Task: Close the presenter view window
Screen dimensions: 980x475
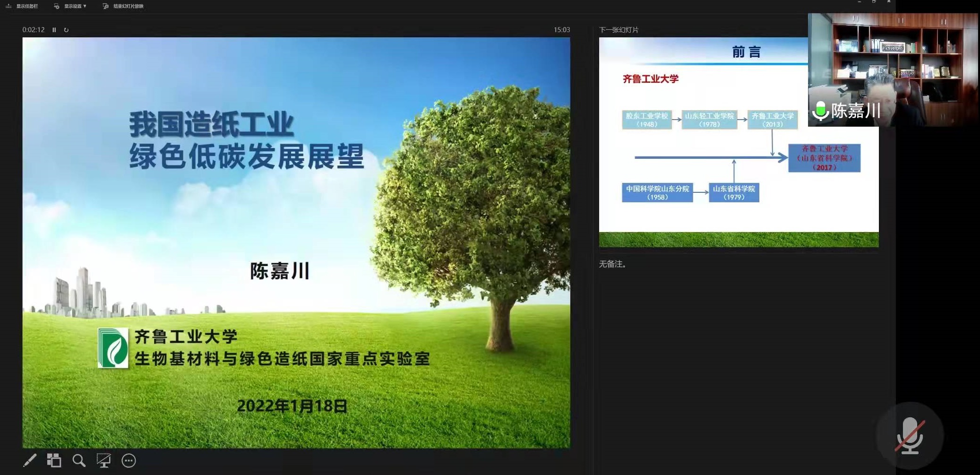Action: click(888, 2)
